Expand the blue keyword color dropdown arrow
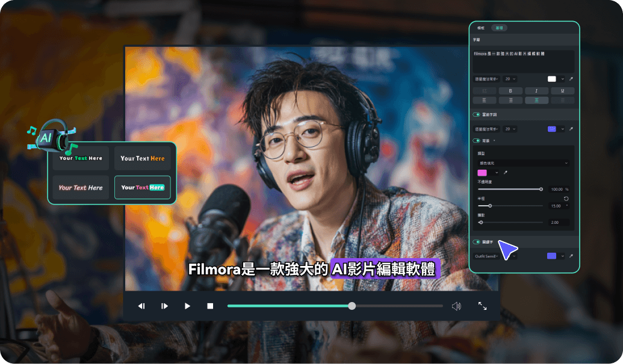Screen dimensions: 623x364 tap(563, 256)
